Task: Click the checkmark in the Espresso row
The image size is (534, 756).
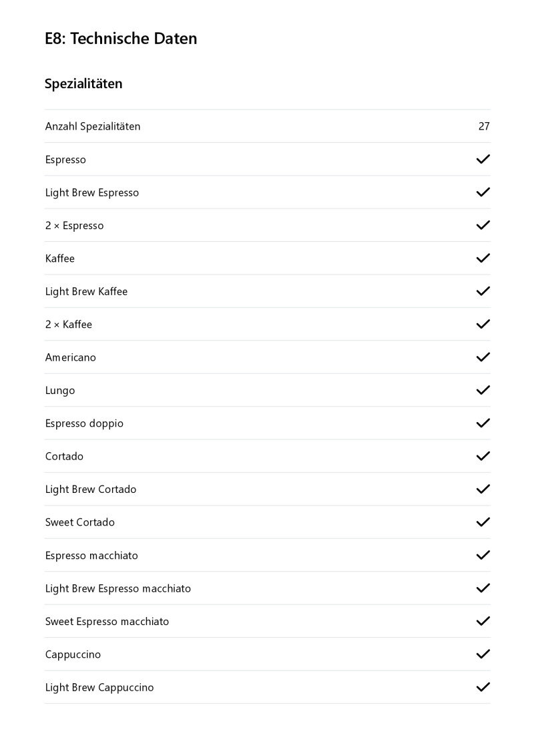Action: 483,159
